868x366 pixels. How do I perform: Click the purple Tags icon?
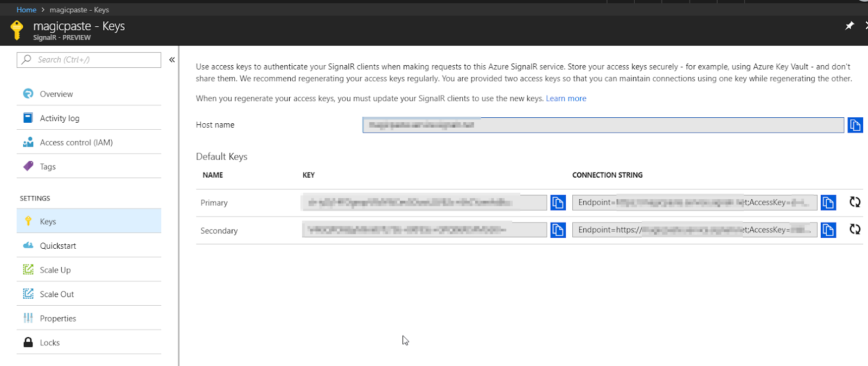point(28,166)
